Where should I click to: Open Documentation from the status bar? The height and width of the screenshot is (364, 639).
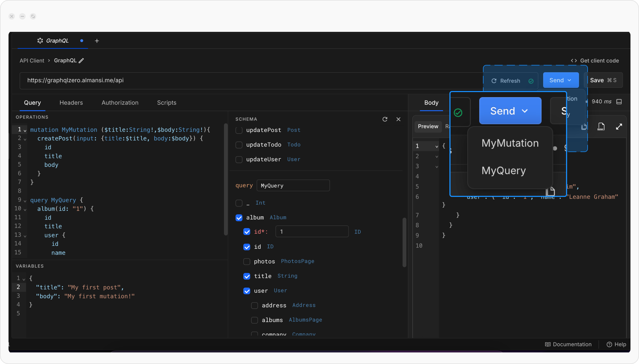[568, 344]
